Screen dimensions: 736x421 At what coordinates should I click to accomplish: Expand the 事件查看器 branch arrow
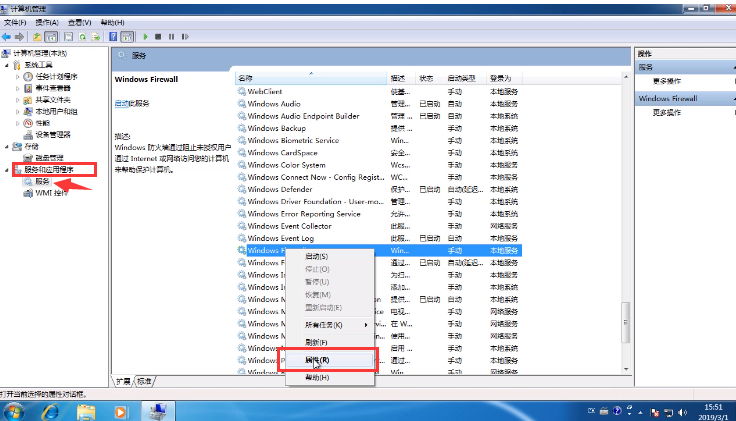[x=18, y=88]
